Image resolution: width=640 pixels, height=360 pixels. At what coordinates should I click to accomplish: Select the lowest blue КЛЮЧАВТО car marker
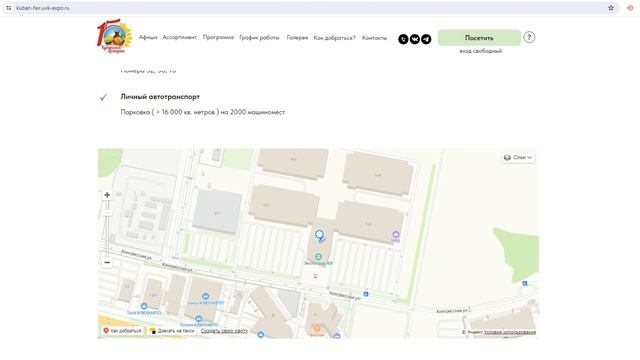click(260, 335)
